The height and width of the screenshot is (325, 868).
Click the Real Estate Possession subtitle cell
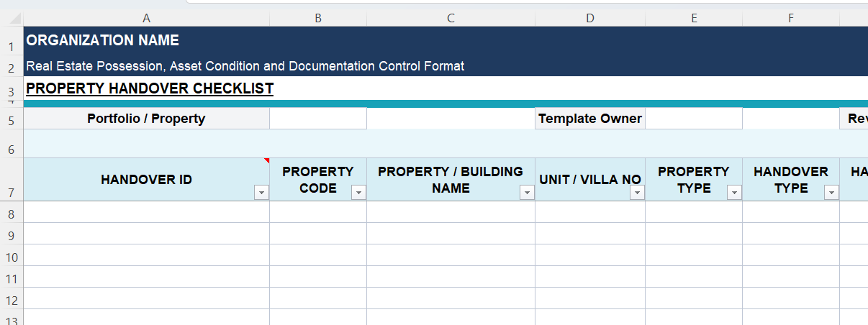[245, 66]
